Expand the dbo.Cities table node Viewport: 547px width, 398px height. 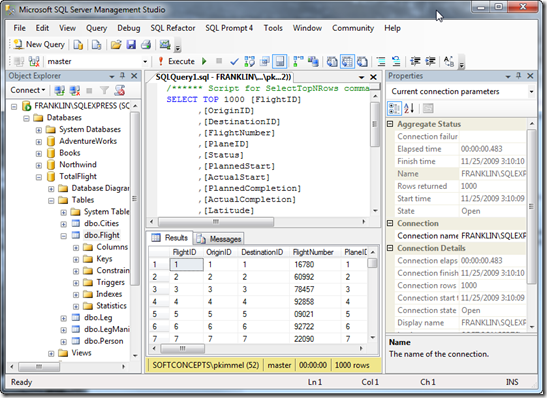(x=63, y=224)
